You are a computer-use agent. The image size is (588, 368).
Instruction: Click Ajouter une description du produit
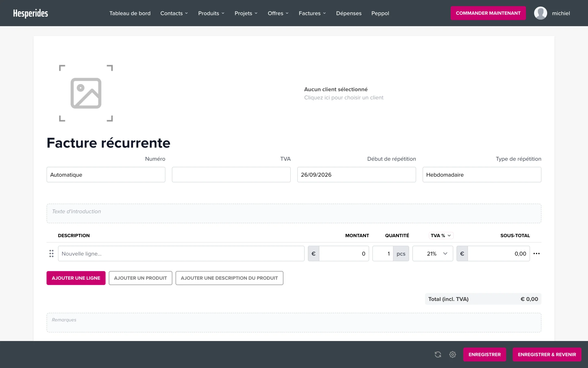click(229, 278)
